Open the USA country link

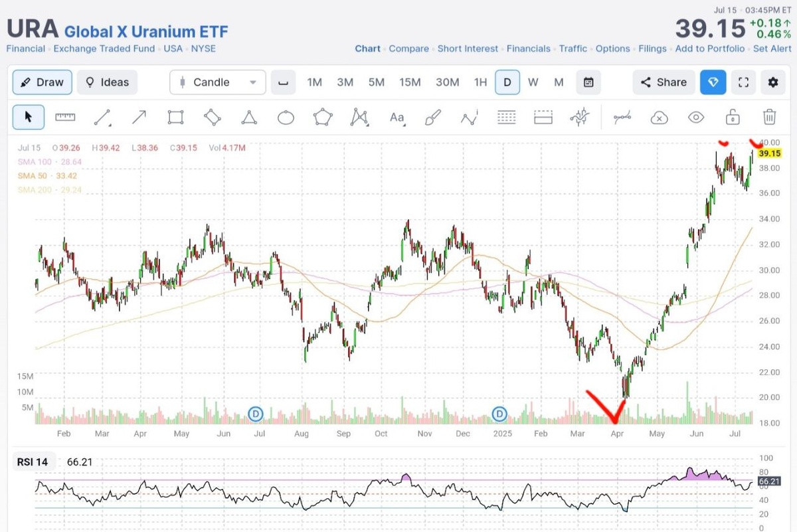coord(173,48)
